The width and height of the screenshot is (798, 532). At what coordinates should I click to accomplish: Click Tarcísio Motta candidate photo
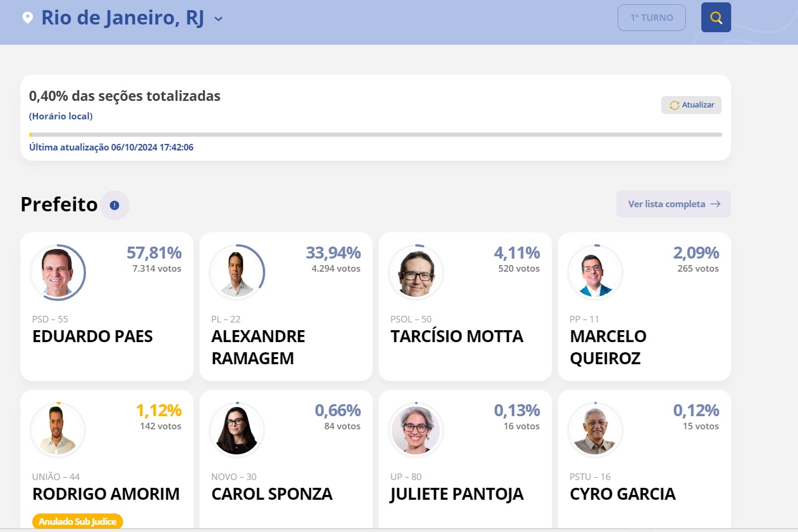pyautogui.click(x=416, y=273)
